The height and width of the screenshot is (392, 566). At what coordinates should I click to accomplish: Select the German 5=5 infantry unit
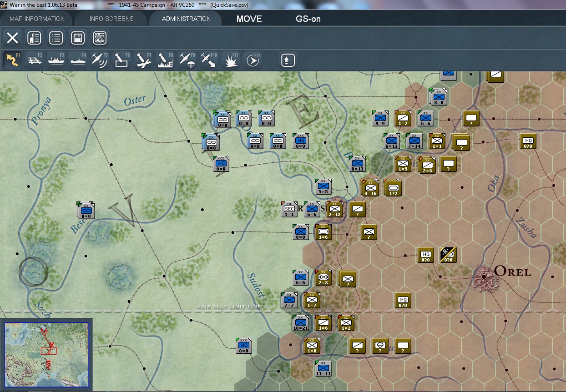click(x=323, y=186)
